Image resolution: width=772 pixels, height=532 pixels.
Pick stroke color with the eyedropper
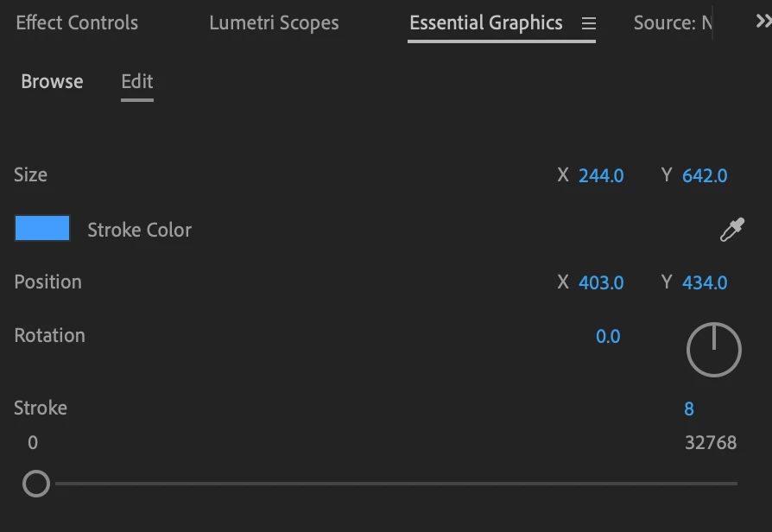[x=731, y=230]
